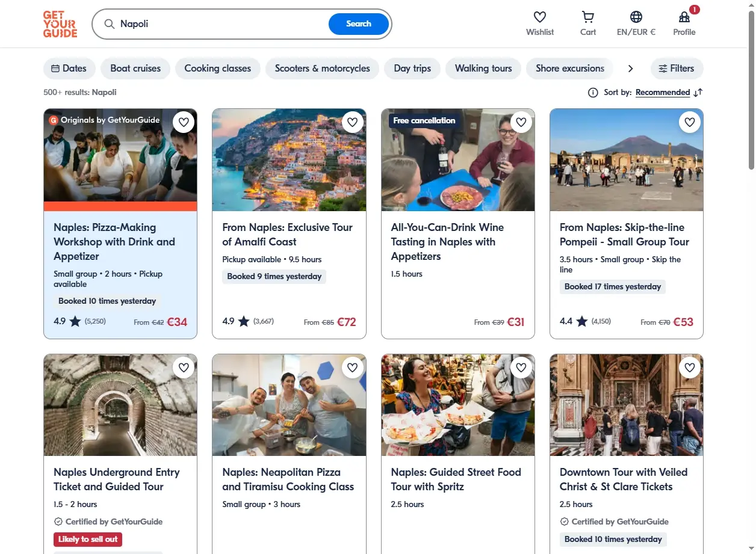Open the Cart icon
The height and width of the screenshot is (554, 756).
point(588,17)
